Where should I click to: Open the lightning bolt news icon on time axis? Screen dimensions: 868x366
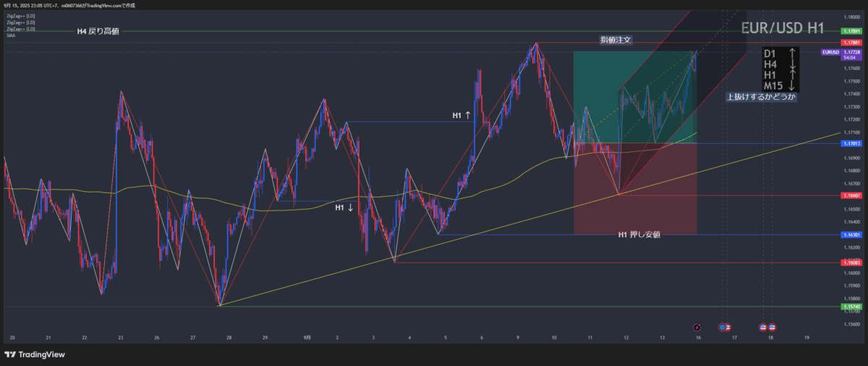(697, 328)
